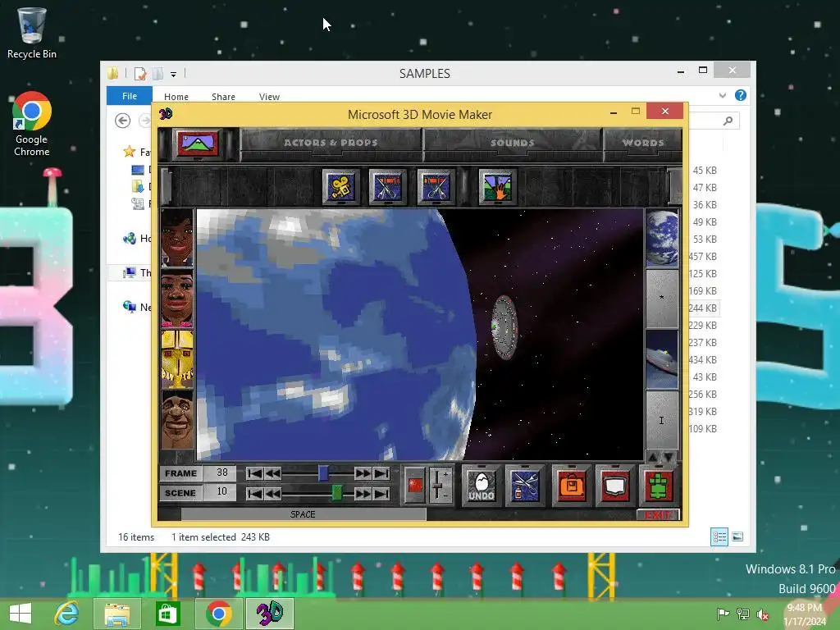Open the File tab in SAMPLES window
This screenshot has width=840, height=630.
(x=129, y=96)
